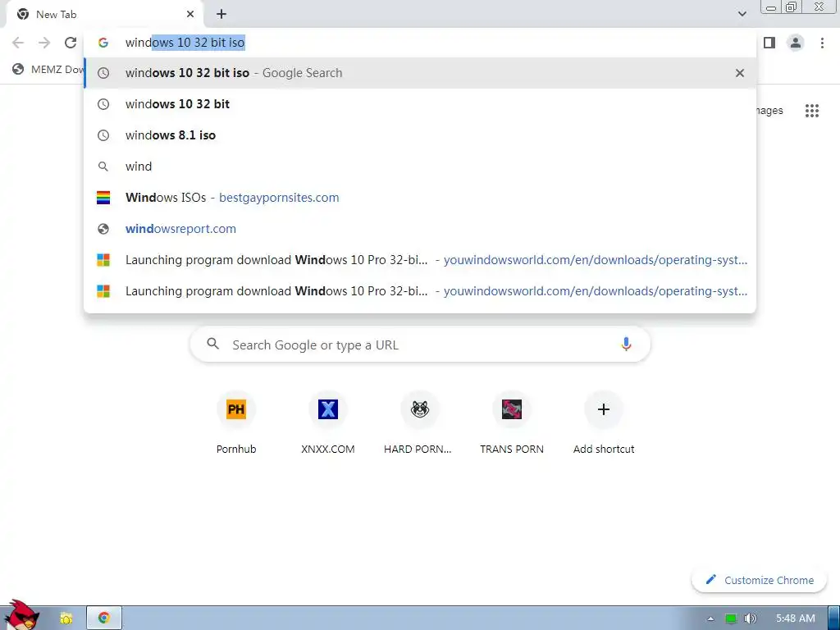Viewport: 840px width, 630px height.
Task: Open second youwindowsworld.com Launching program suggestion
Action: click(420, 291)
